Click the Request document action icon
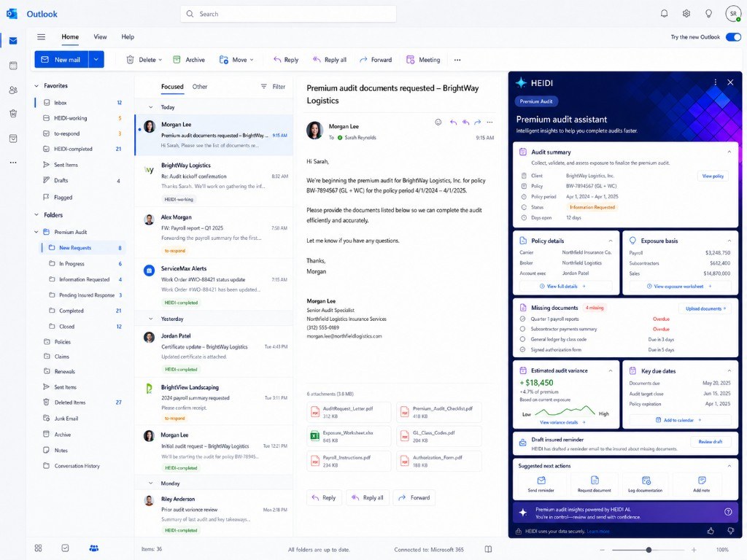 [595, 481]
